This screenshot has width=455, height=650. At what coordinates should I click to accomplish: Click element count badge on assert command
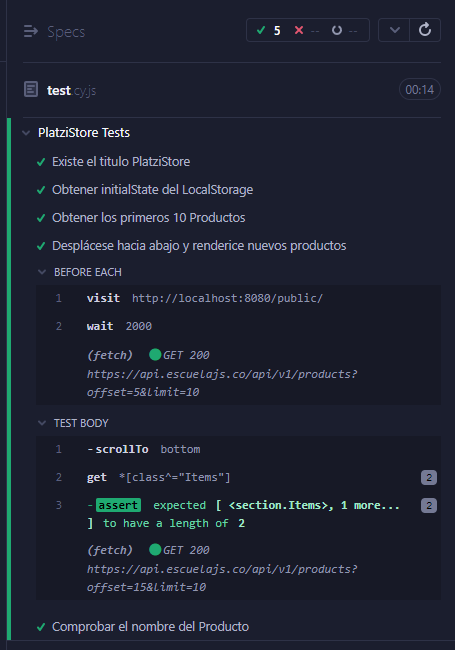(x=429, y=505)
